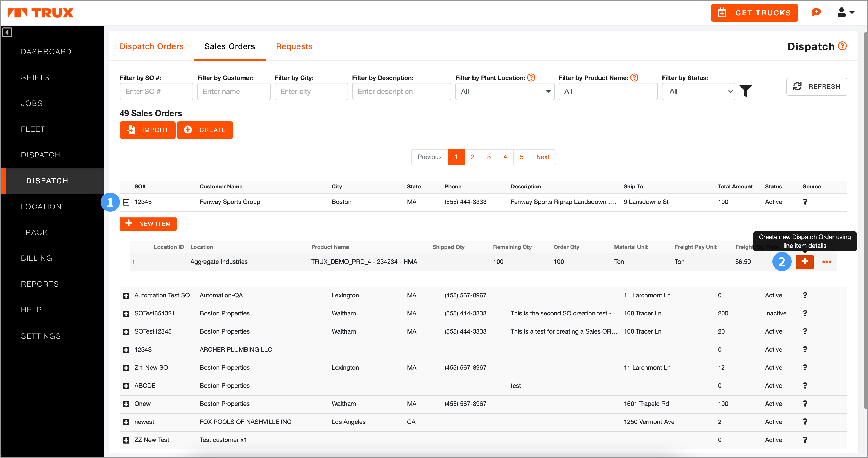Viewport: 868px width, 458px height.
Task: Click the IMPORT button
Action: pos(147,130)
